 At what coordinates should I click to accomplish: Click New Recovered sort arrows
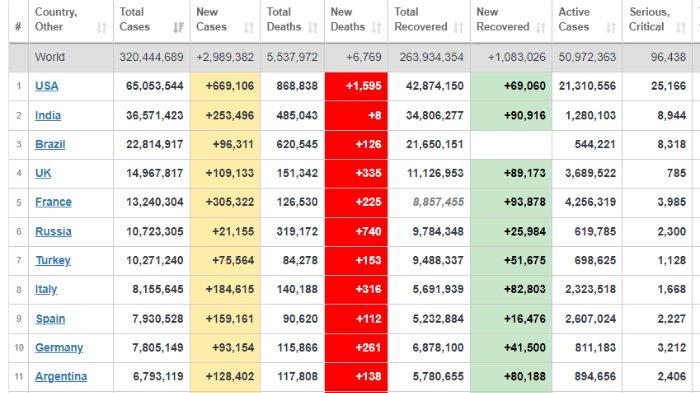pyautogui.click(x=541, y=28)
